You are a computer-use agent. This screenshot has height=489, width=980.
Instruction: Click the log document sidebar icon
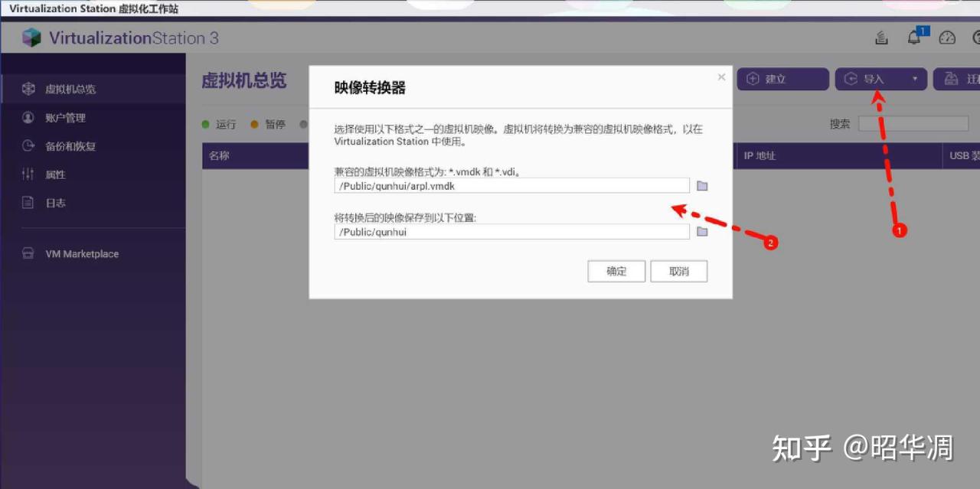tap(28, 203)
